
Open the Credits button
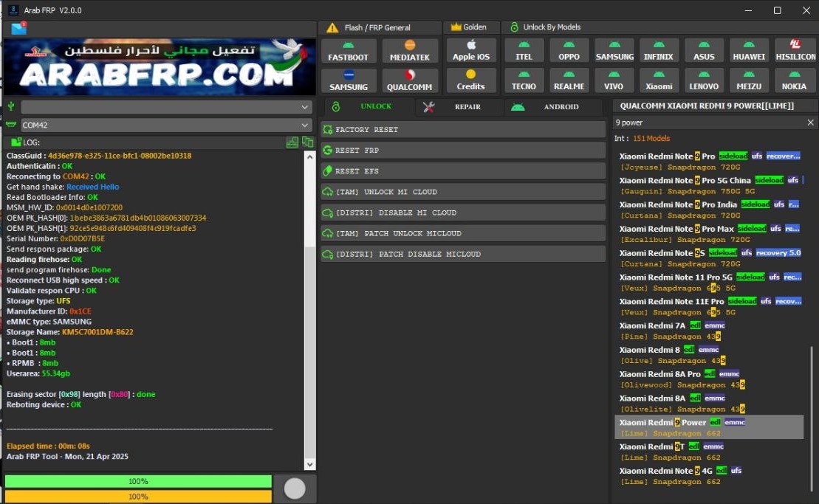coord(471,80)
